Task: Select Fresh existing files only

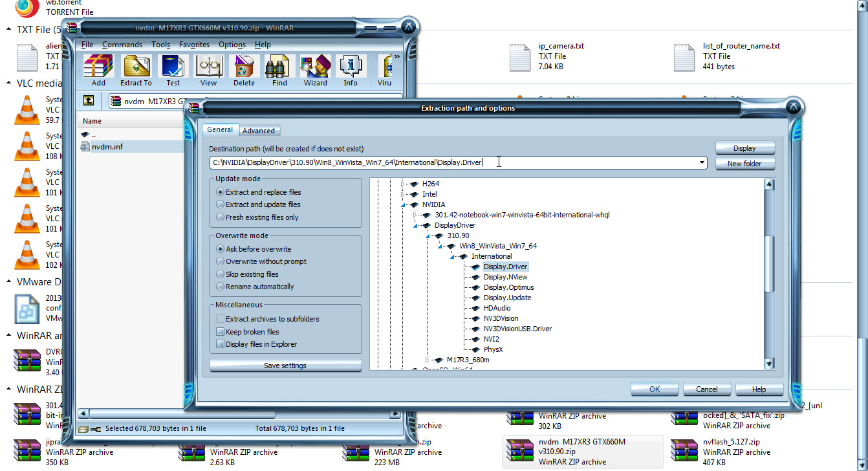Action: [257, 217]
